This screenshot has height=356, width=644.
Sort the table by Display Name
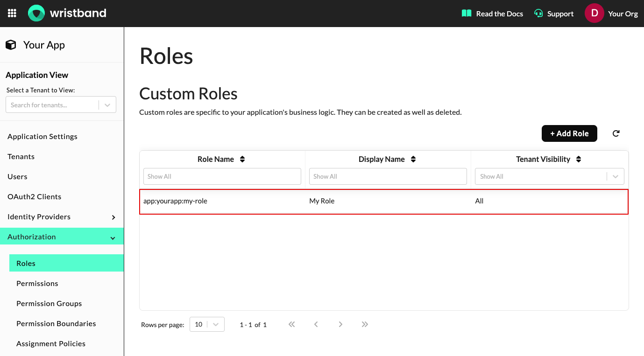click(x=413, y=159)
